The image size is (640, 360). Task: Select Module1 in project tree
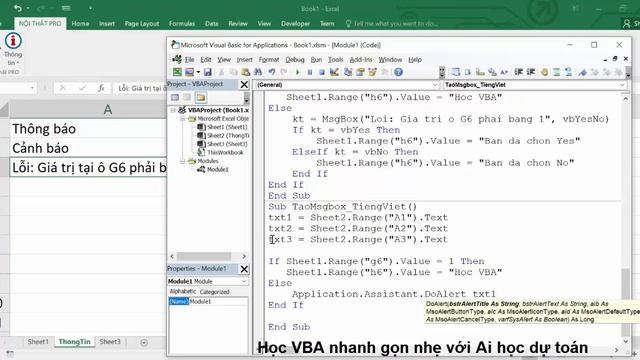pos(213,169)
